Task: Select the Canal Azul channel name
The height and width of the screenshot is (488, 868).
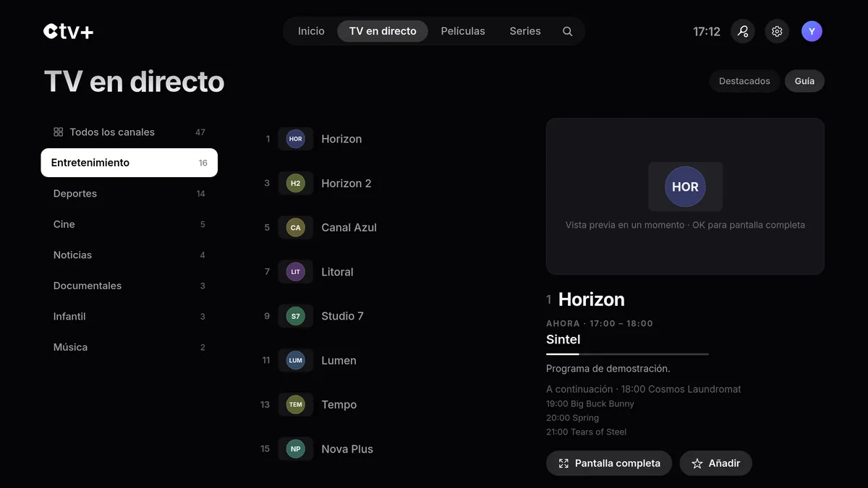Action: pos(349,228)
